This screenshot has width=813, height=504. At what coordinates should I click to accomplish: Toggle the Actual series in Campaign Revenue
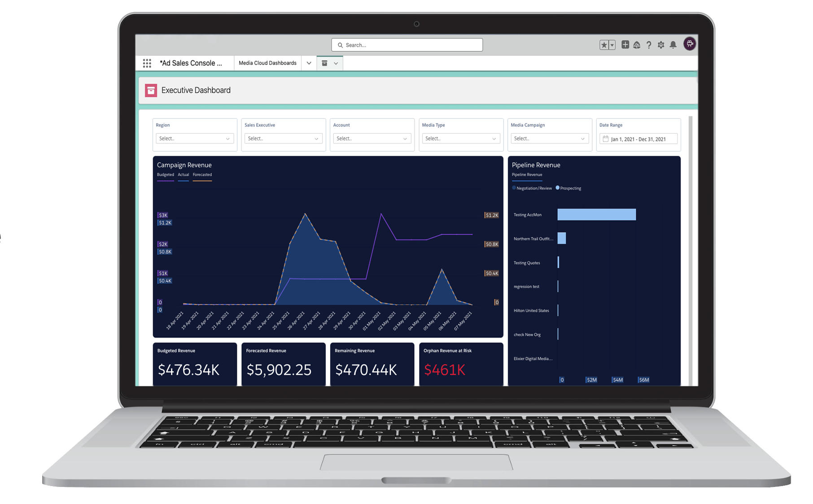click(x=183, y=175)
